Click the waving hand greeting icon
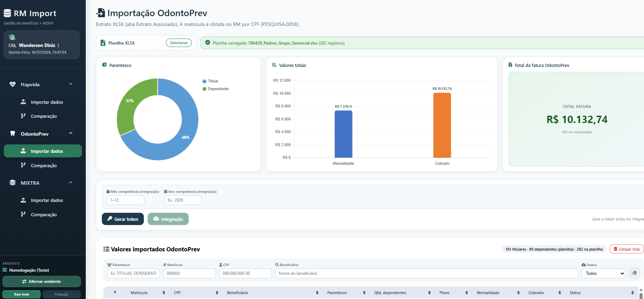The image size is (644, 299). coord(12,37)
